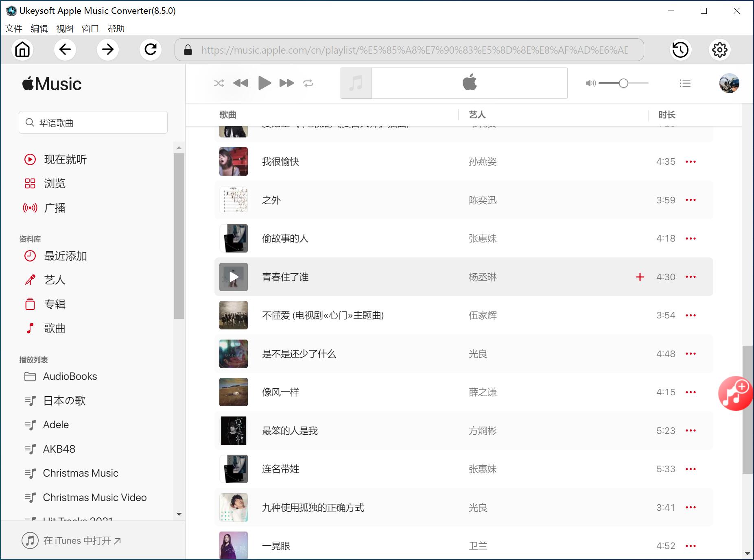Viewport: 754px width, 560px height.
Task: Refresh the current page
Action: tap(150, 50)
